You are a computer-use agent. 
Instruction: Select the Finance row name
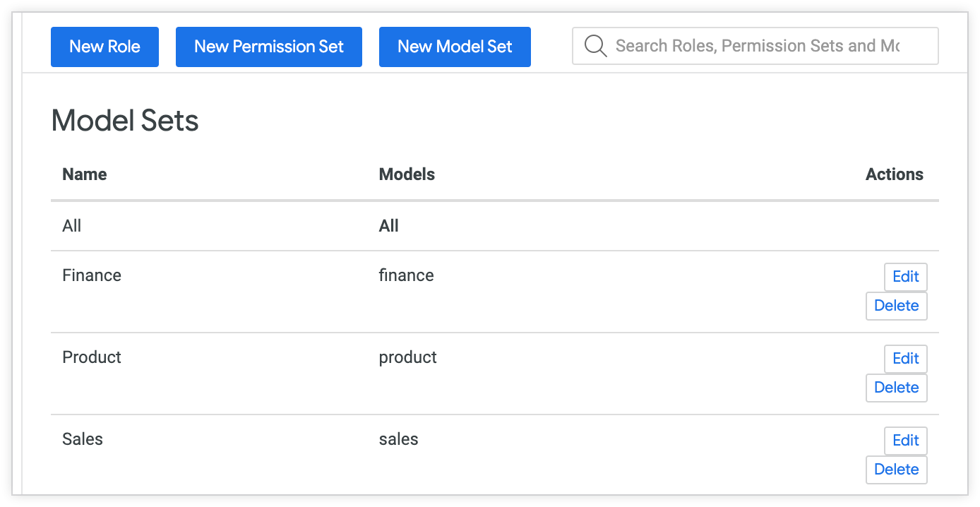91,275
